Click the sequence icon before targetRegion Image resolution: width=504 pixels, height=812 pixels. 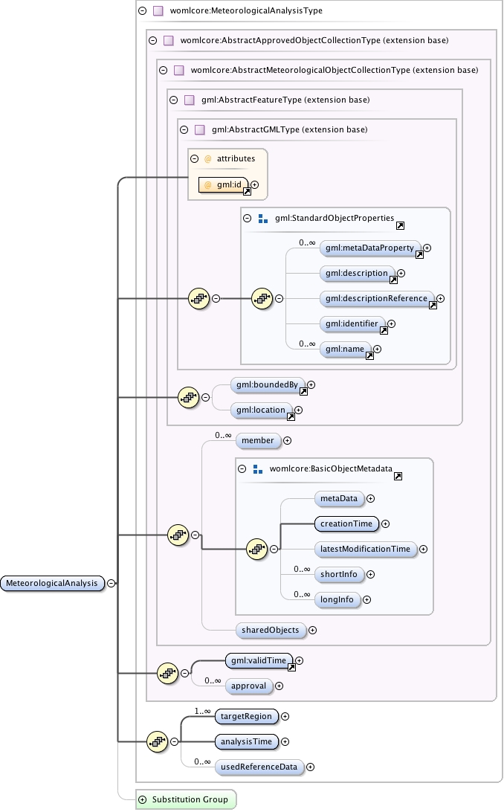(158, 741)
